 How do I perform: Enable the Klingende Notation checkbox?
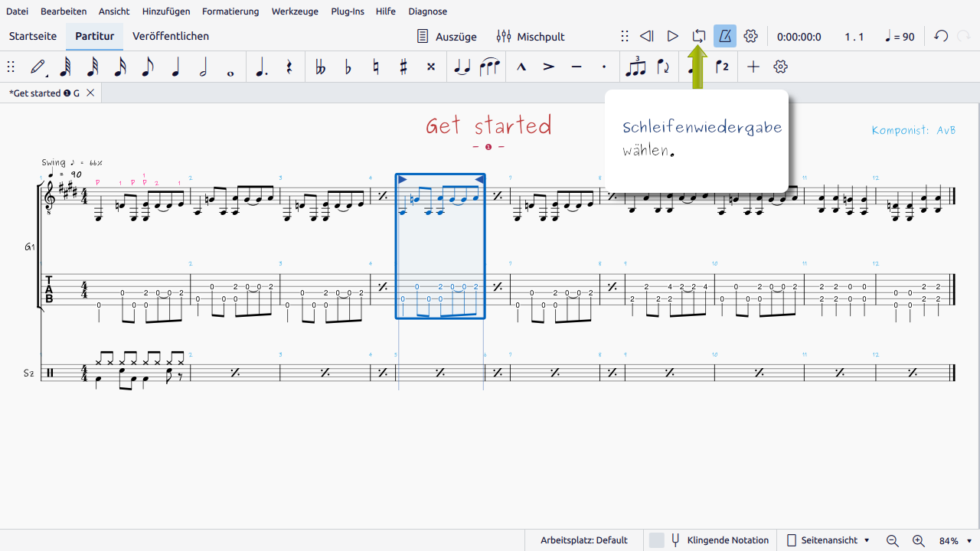click(x=656, y=540)
